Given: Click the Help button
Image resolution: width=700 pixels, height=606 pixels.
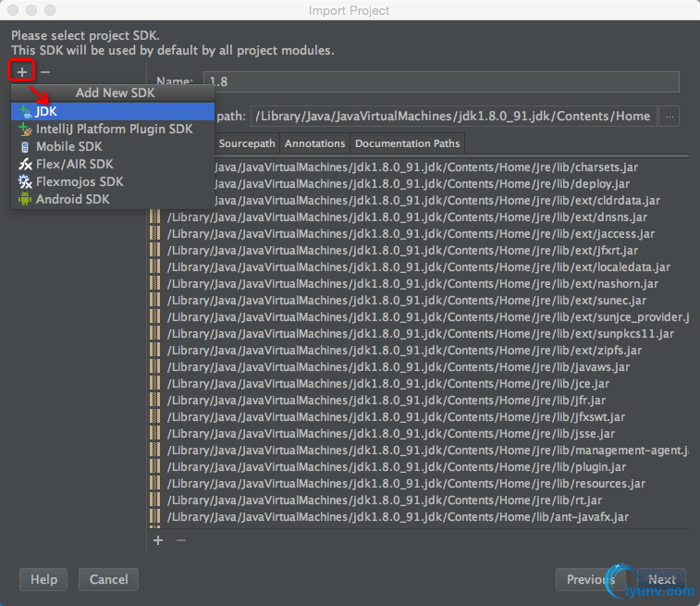Looking at the screenshot, I should [x=43, y=580].
